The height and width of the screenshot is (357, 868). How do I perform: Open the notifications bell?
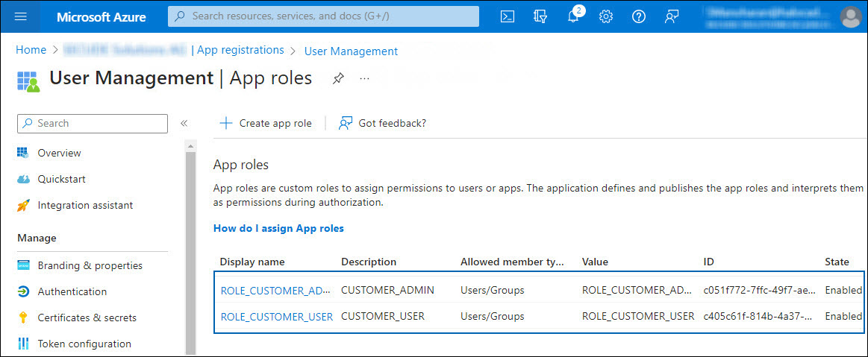pos(573,16)
